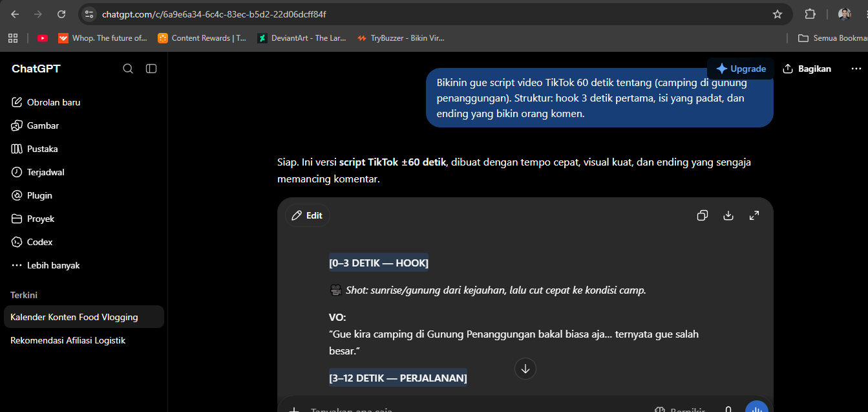This screenshot has height=412, width=868.
Task: Click the VO: label in the script
Action: point(337,317)
